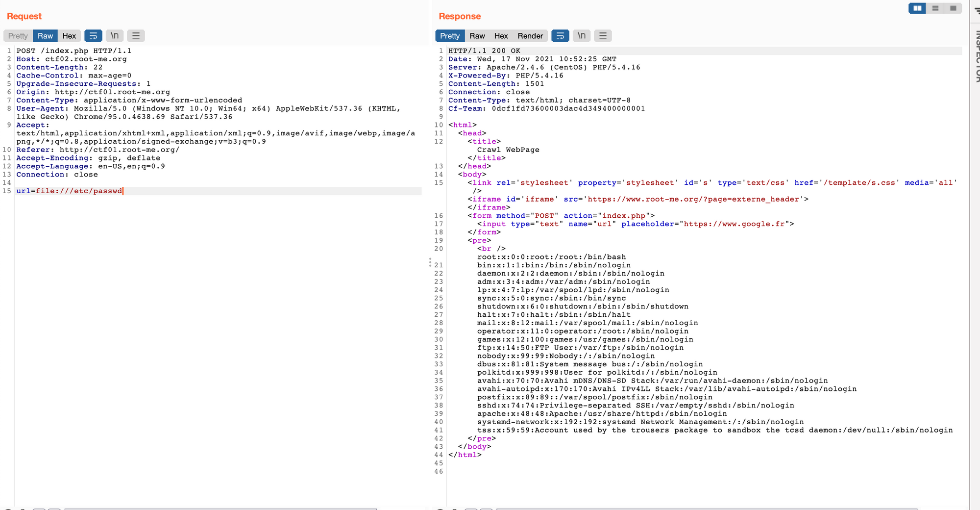The height and width of the screenshot is (510, 980).
Task: Click the ftp:x:14:50:FTP User entry
Action: pos(580,348)
